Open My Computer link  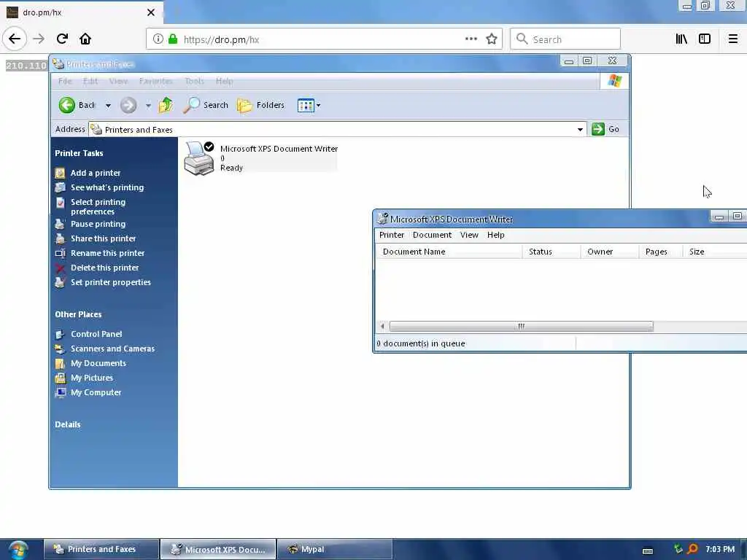[x=96, y=392]
